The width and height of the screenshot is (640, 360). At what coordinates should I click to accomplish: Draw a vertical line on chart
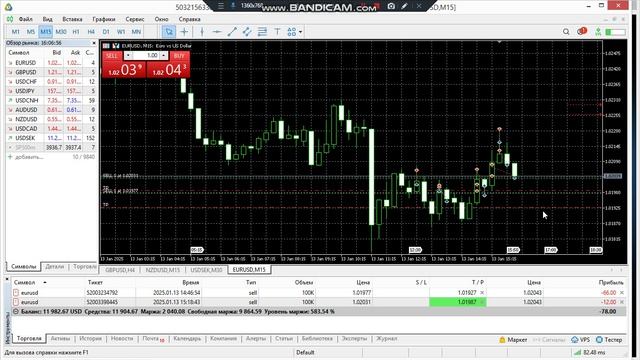[x=202, y=32]
